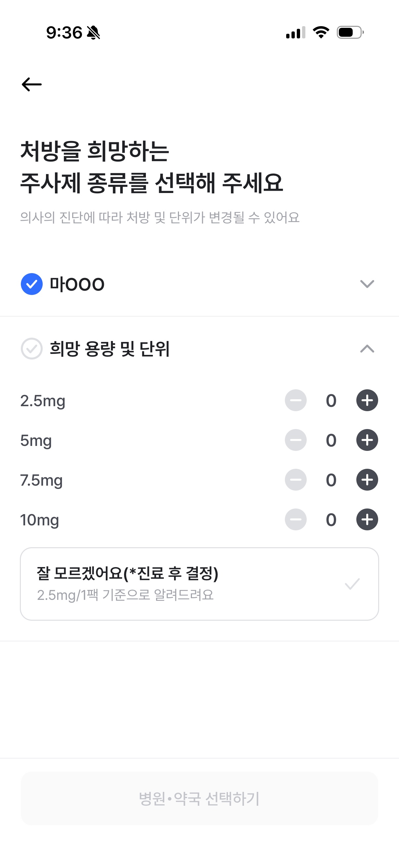Viewport: 399px width, 868px height.
Task: Decrease 7.5mg quantity with minus icon
Action: coord(296,480)
